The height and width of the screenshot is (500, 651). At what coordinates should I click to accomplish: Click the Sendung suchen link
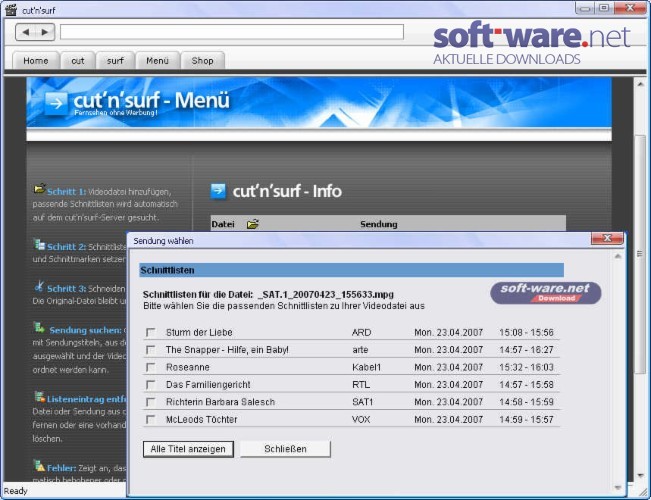click(86, 330)
